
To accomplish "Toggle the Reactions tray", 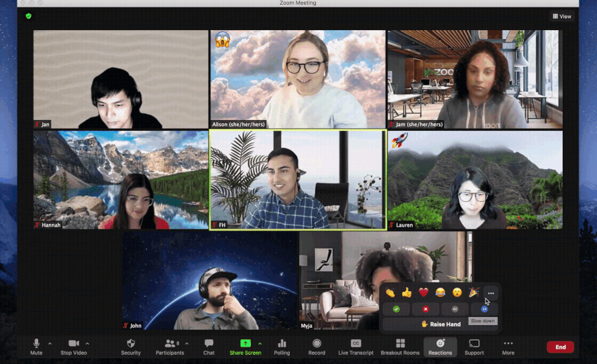I will pyautogui.click(x=440, y=347).
